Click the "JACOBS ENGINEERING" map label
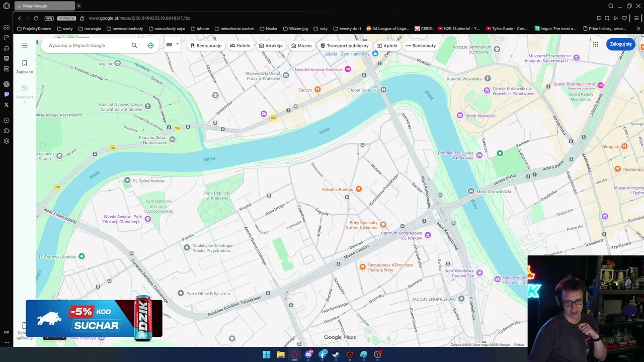 (433, 299)
